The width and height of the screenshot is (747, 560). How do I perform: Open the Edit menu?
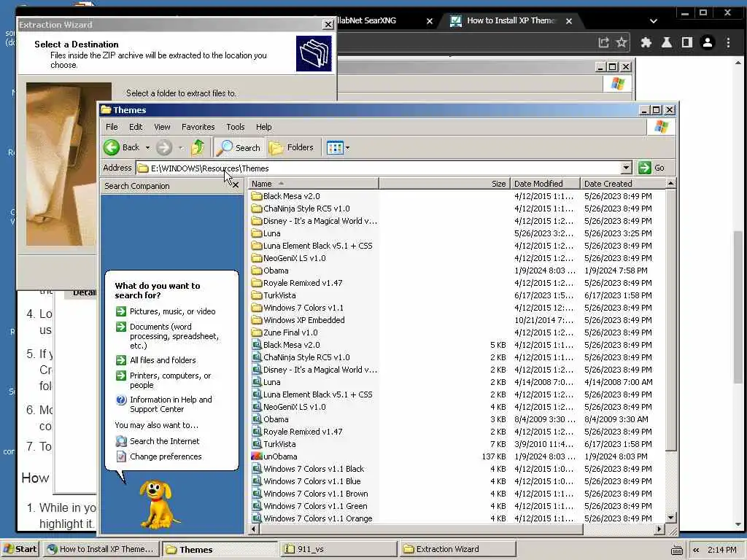pos(136,127)
